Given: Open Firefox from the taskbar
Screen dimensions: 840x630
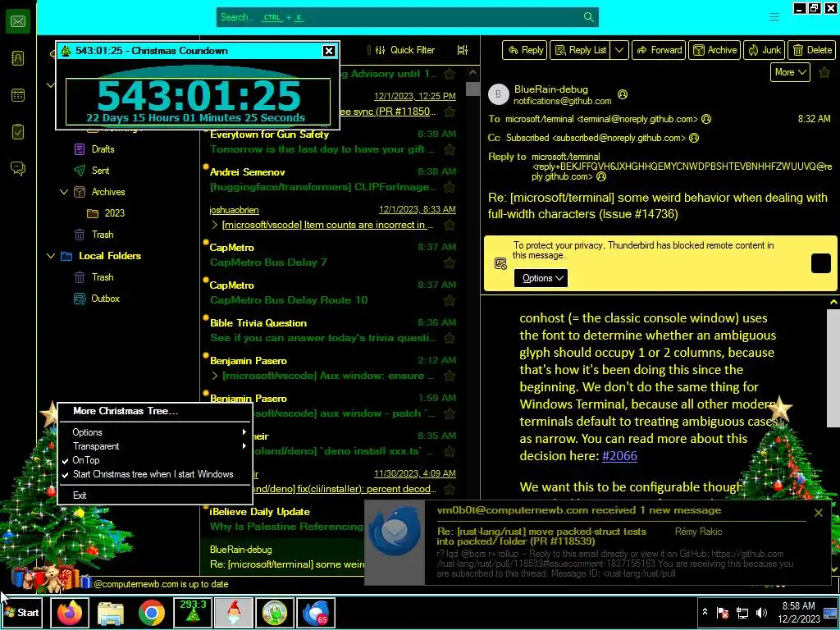Looking at the screenshot, I should 70,613.
